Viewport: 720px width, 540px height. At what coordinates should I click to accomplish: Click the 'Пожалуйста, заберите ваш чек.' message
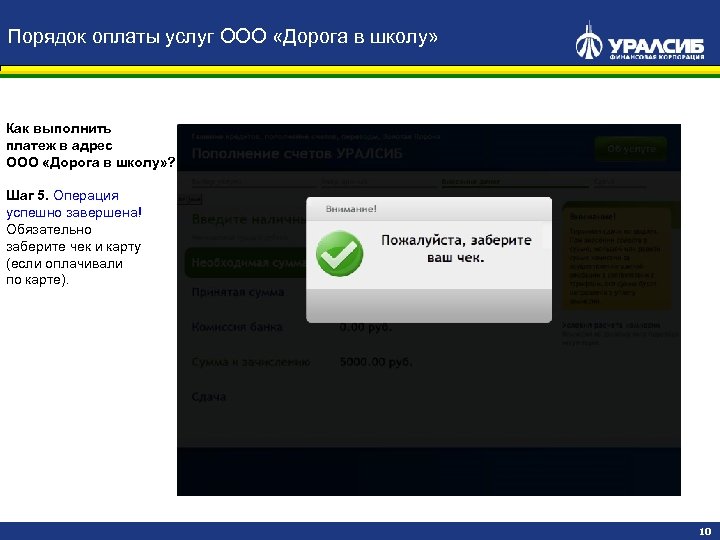click(x=456, y=248)
